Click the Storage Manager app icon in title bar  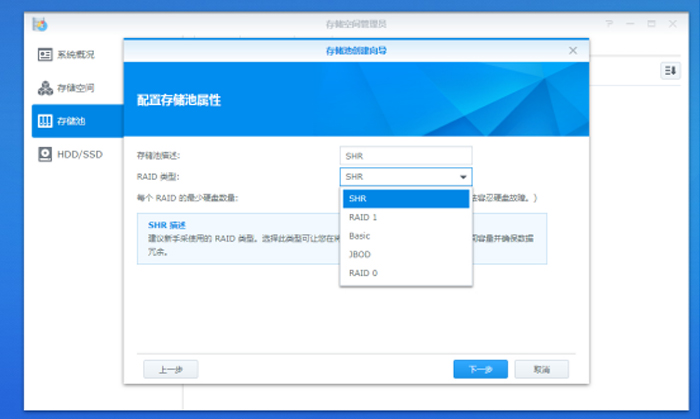pos(40,24)
